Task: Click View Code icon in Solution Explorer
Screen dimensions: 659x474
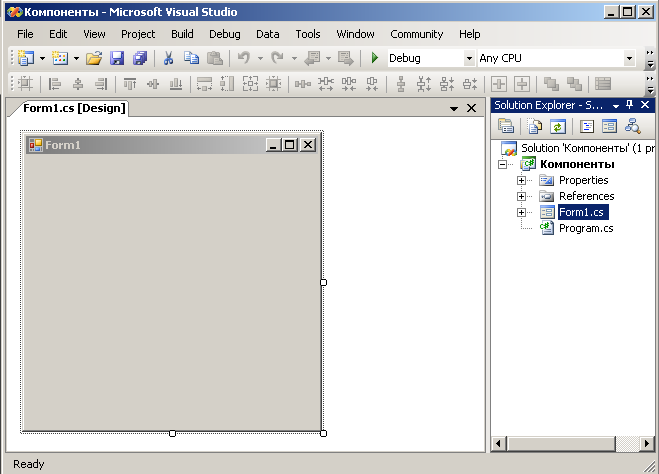Action: click(x=587, y=126)
